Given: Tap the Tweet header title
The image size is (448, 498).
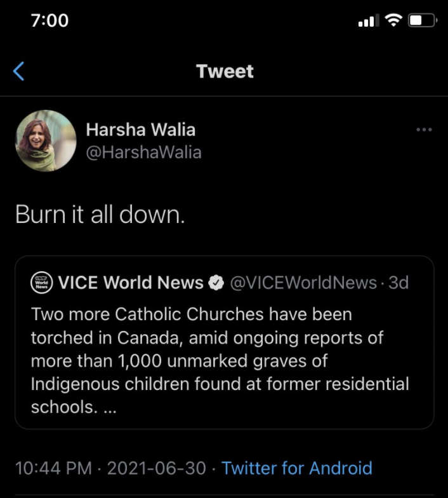Looking at the screenshot, I should pyautogui.click(x=225, y=71).
